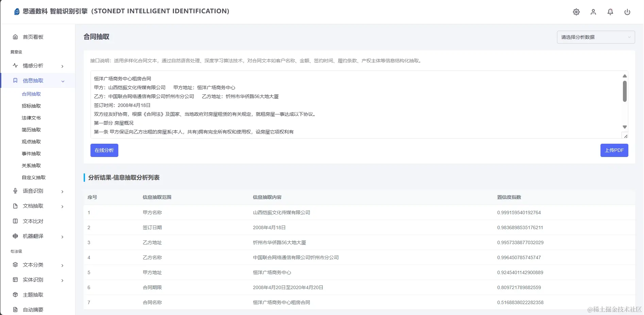
Task: Expand the 情感分析 submenu chevron
Action: 62,66
